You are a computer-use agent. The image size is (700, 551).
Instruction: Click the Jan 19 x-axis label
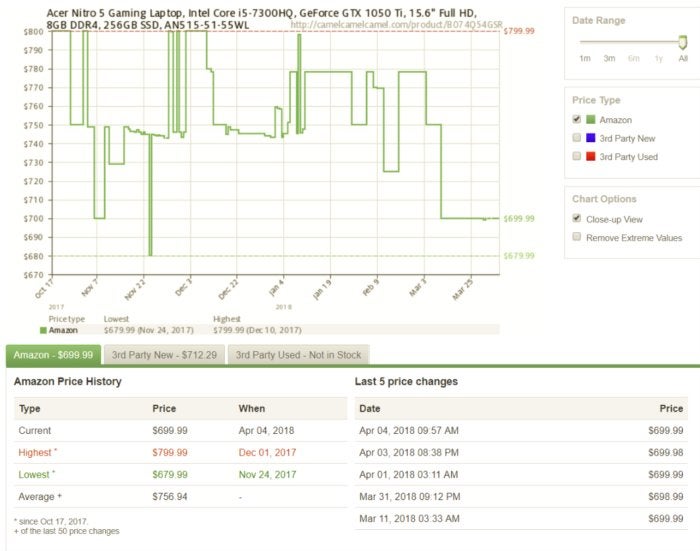[x=321, y=289]
